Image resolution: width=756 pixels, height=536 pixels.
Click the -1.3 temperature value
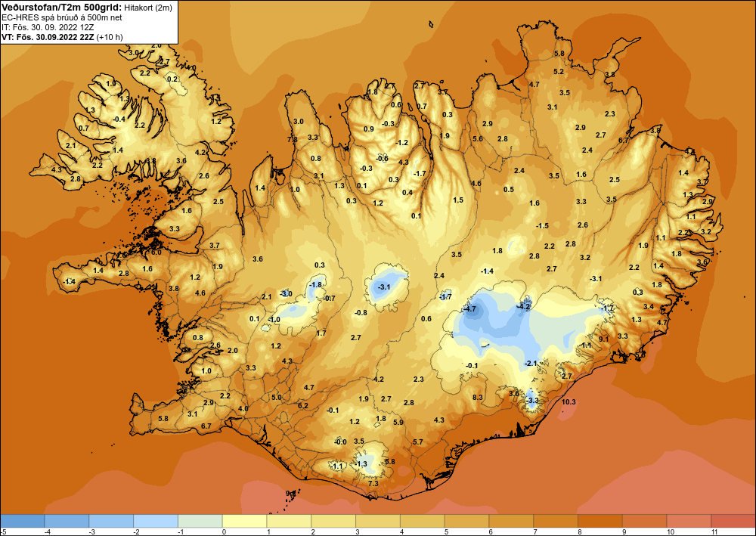point(361,463)
